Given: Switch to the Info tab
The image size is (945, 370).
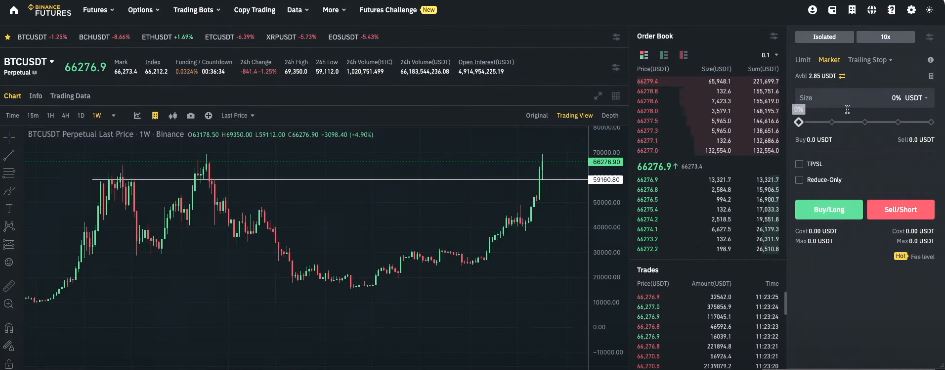Looking at the screenshot, I should pyautogui.click(x=36, y=96).
